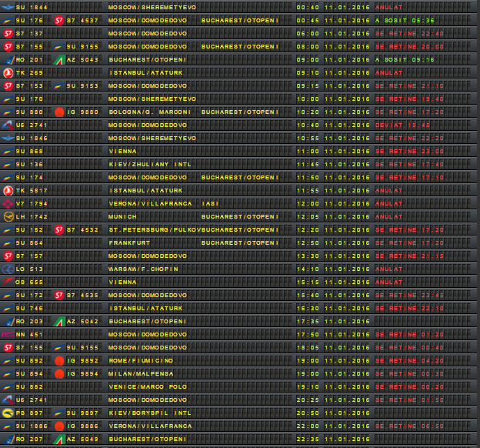Click the Austrian Airlines logo for OS 655
This screenshot has height=448, width=480.
pos(8,282)
